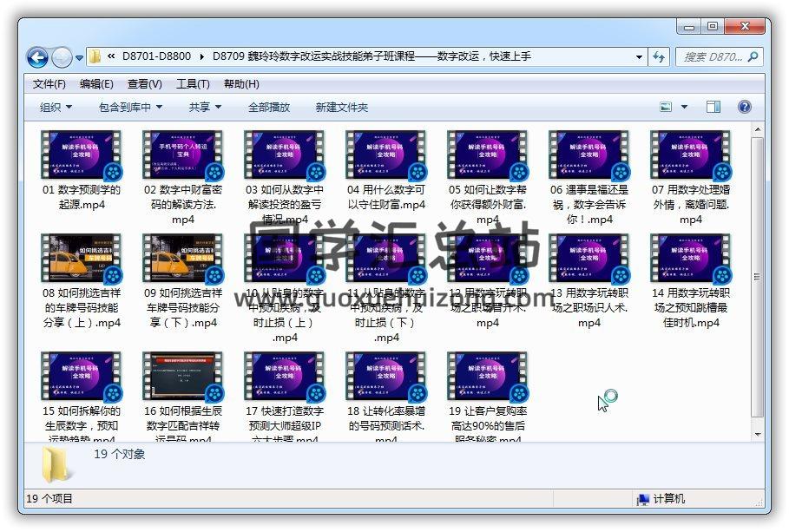Click the 计算机 status bar icon
Image resolution: width=789 pixels, height=532 pixels.
coord(643,499)
